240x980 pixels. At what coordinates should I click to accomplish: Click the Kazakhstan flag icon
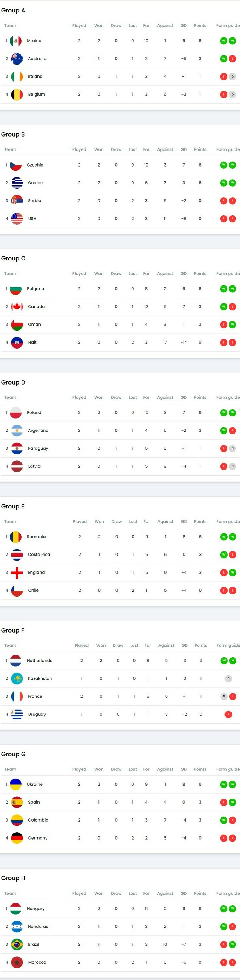pyautogui.click(x=17, y=679)
